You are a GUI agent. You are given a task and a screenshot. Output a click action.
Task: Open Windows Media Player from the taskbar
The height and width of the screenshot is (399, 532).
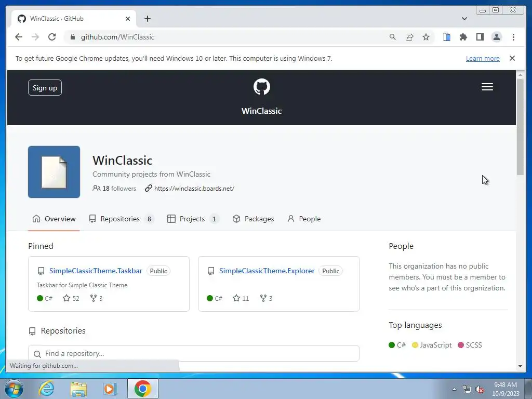[110, 389]
